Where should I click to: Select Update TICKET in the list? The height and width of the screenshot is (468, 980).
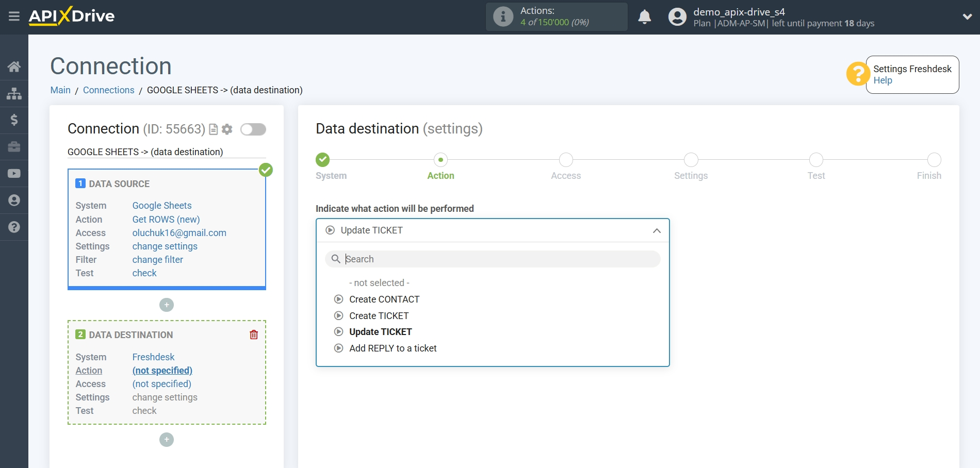coord(380,332)
